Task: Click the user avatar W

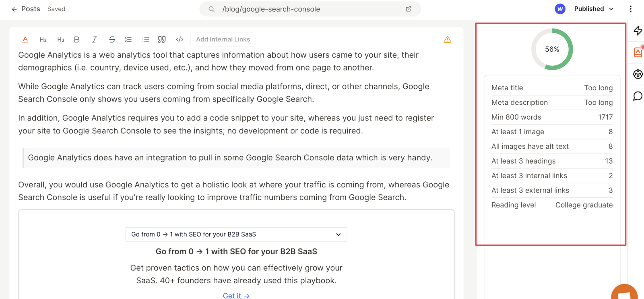Action: click(x=560, y=9)
